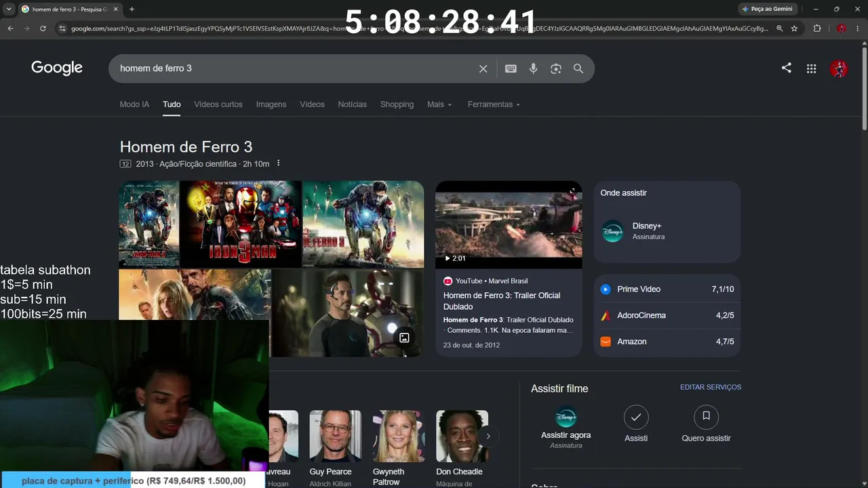Bookmark this page with the star icon

[x=794, y=28]
